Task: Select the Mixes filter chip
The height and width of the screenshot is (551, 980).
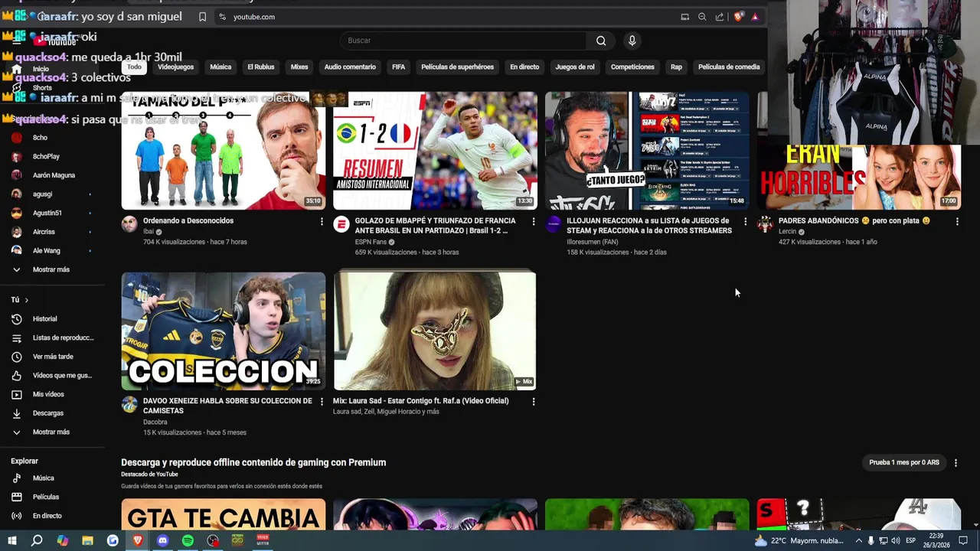Action: pos(299,67)
